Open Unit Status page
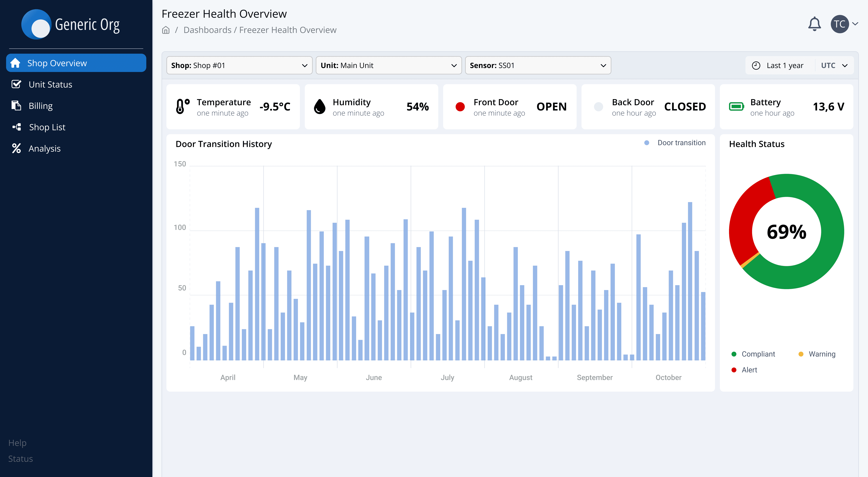This screenshot has width=868, height=477. click(x=76, y=84)
